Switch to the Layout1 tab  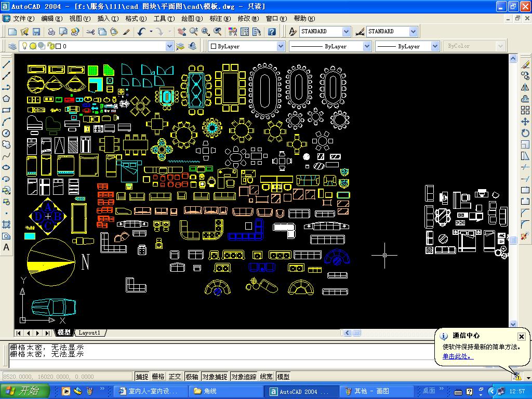pyautogui.click(x=89, y=333)
